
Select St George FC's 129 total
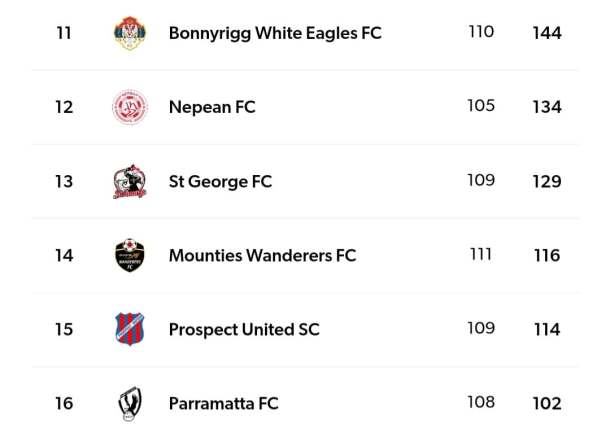[x=547, y=181]
